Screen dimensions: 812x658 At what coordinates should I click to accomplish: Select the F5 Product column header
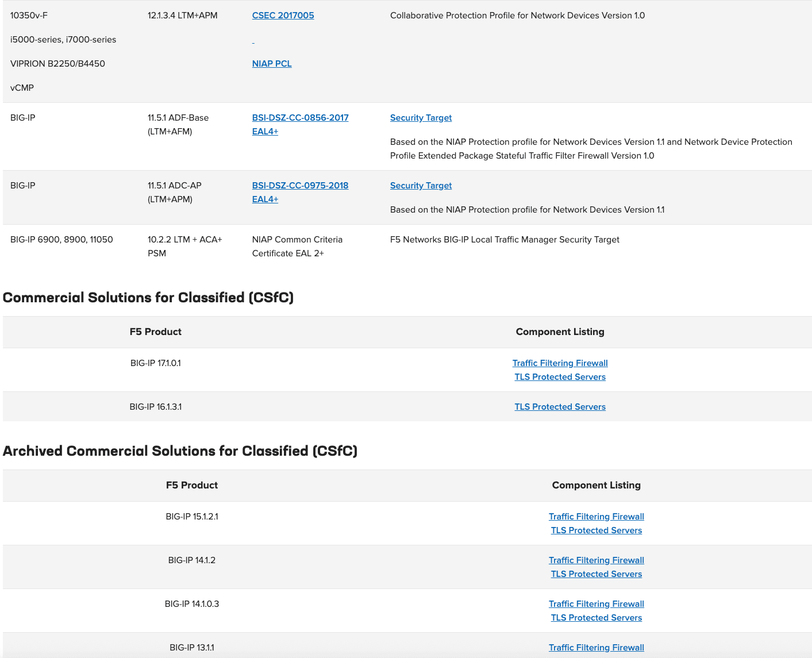coord(155,332)
